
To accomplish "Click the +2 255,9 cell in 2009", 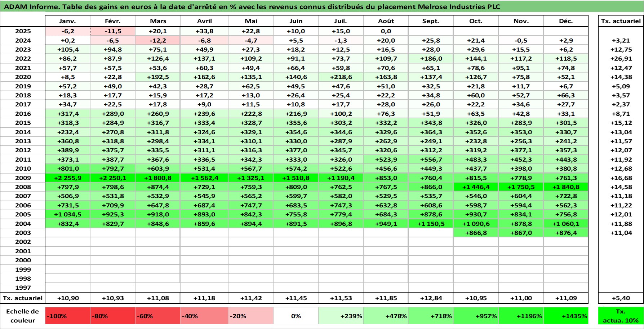I will click(x=68, y=178).
